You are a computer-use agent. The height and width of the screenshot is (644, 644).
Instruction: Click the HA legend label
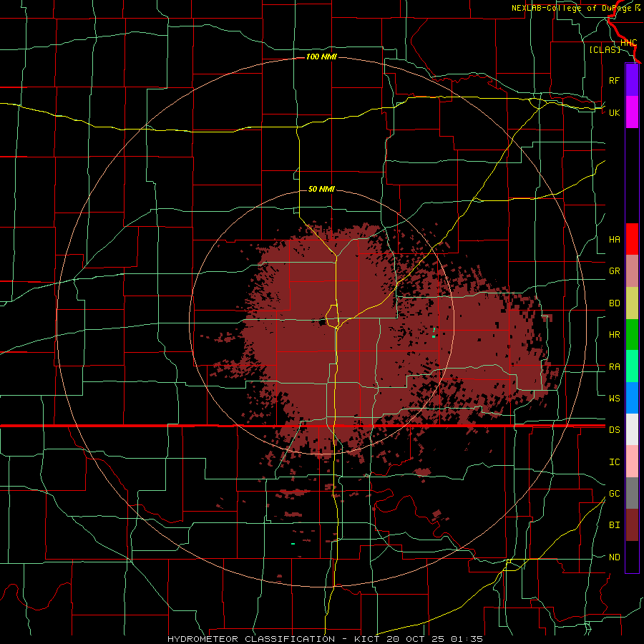coord(614,240)
